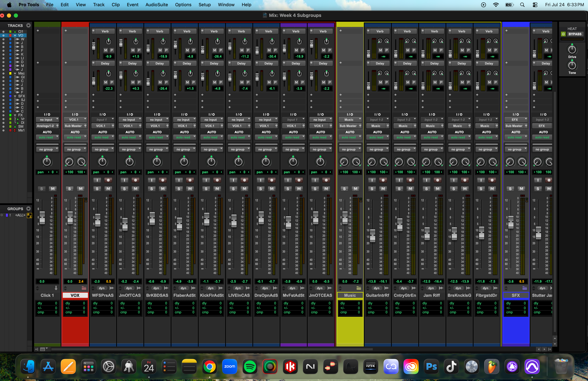
Task: Click the VOX track name button
Action: point(75,295)
